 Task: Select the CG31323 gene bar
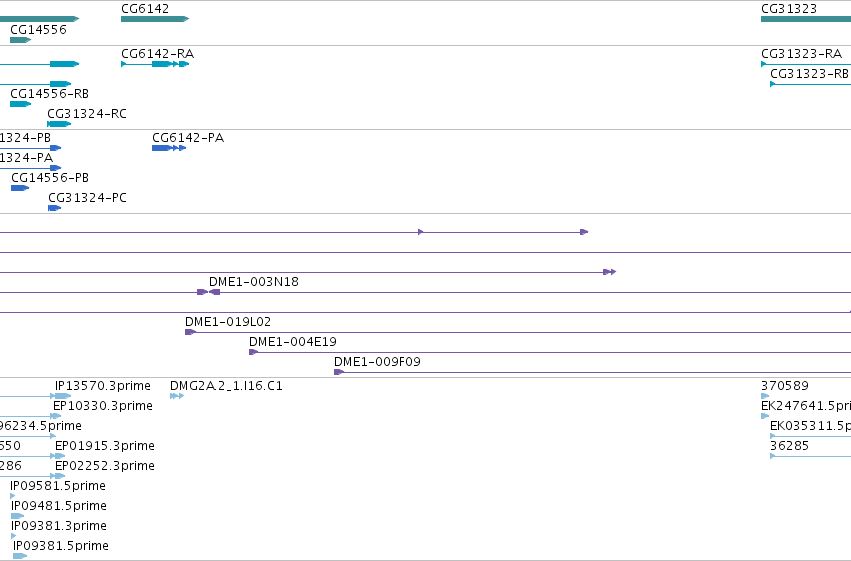(x=806, y=19)
